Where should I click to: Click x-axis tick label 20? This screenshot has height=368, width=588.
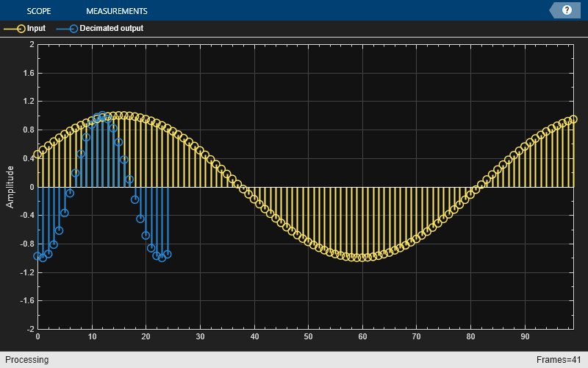click(146, 336)
